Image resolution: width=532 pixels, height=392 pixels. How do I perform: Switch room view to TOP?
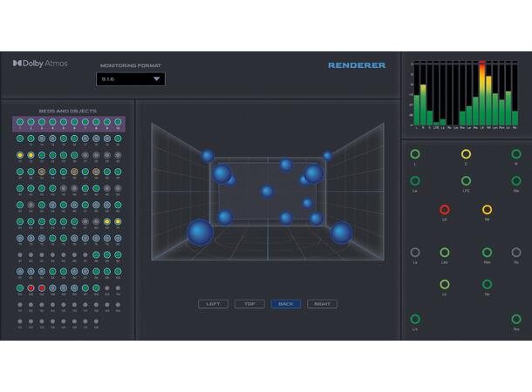249,304
